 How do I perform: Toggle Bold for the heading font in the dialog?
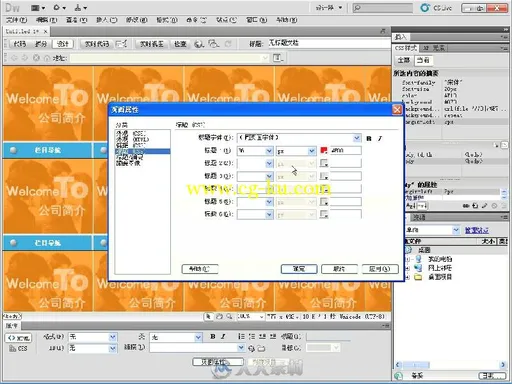click(369, 138)
